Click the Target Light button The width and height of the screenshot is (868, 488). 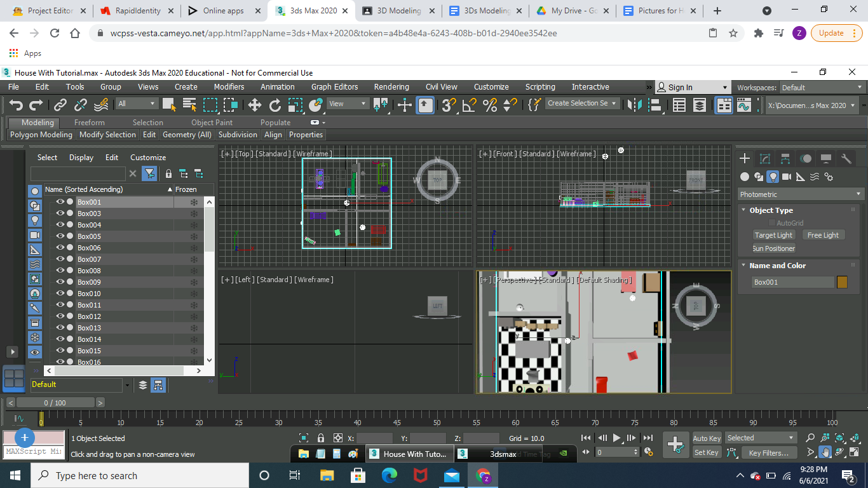773,235
